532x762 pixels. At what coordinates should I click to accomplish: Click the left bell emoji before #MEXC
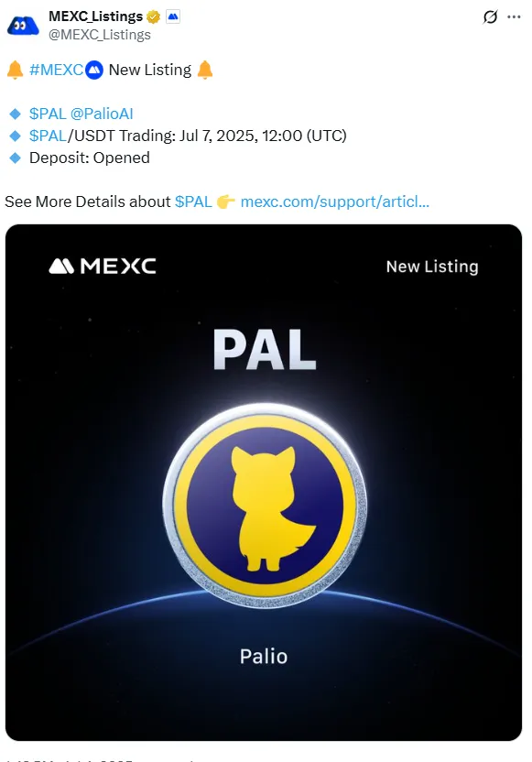pos(15,70)
